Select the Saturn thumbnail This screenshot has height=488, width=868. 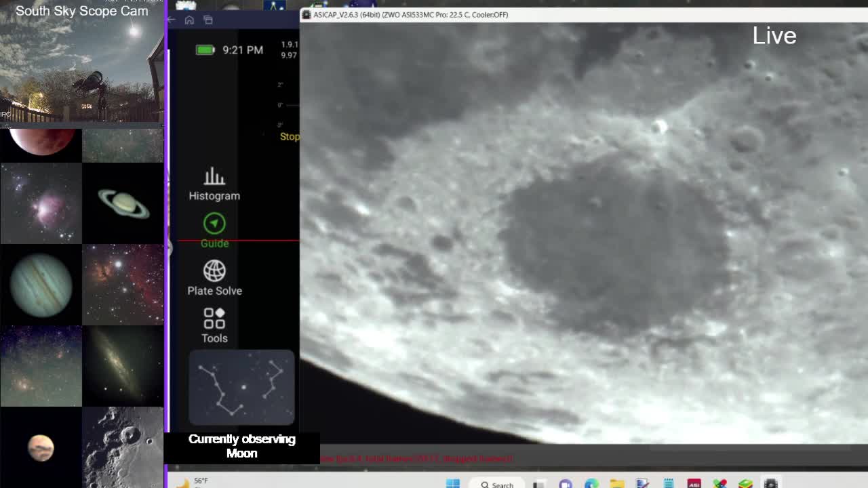(x=123, y=203)
